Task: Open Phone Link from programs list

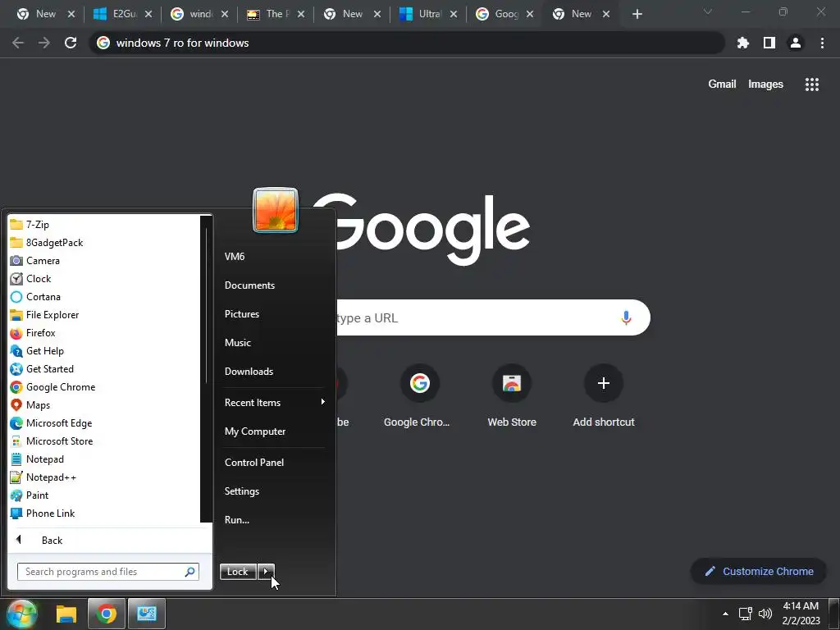Action: coord(43,514)
